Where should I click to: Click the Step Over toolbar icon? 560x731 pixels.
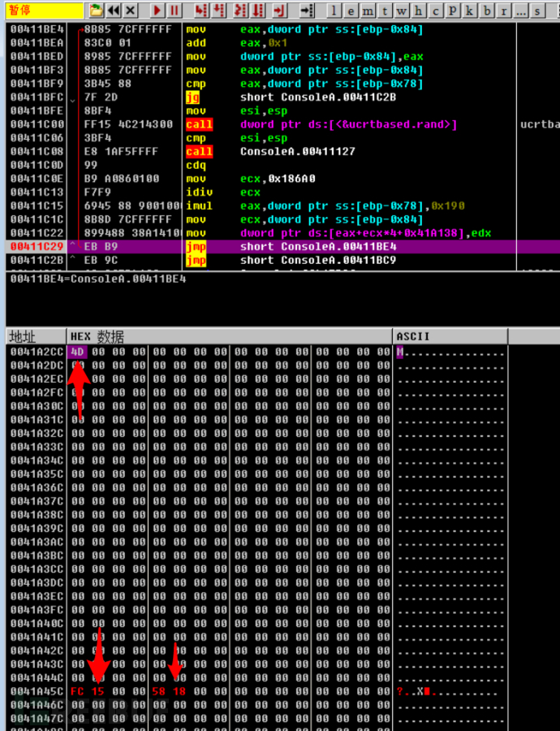[x=220, y=11]
